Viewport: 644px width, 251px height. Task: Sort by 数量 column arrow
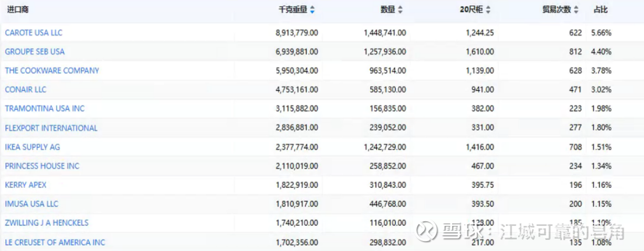pyautogui.click(x=400, y=11)
